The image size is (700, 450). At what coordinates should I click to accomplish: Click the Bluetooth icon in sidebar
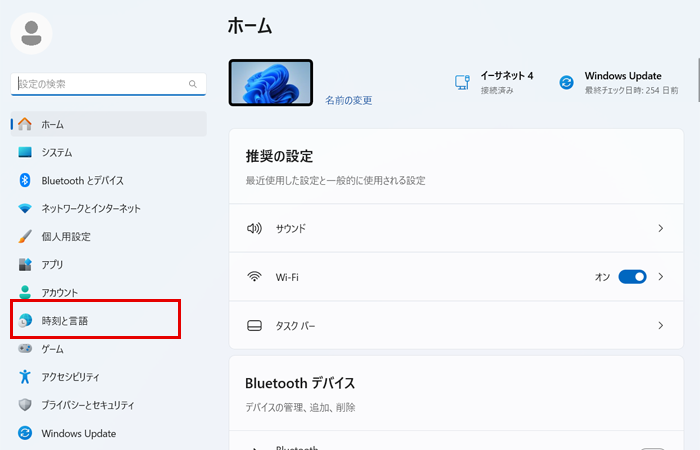[x=25, y=180]
